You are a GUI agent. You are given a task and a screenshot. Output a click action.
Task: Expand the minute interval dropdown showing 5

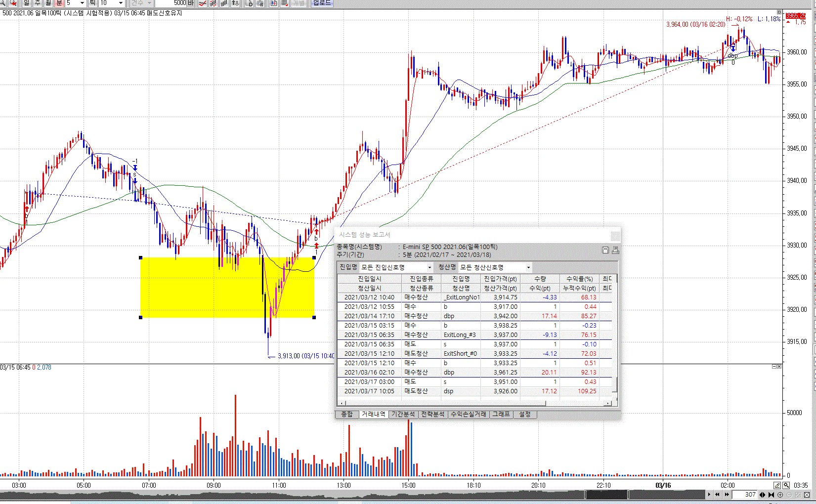[x=82, y=3]
